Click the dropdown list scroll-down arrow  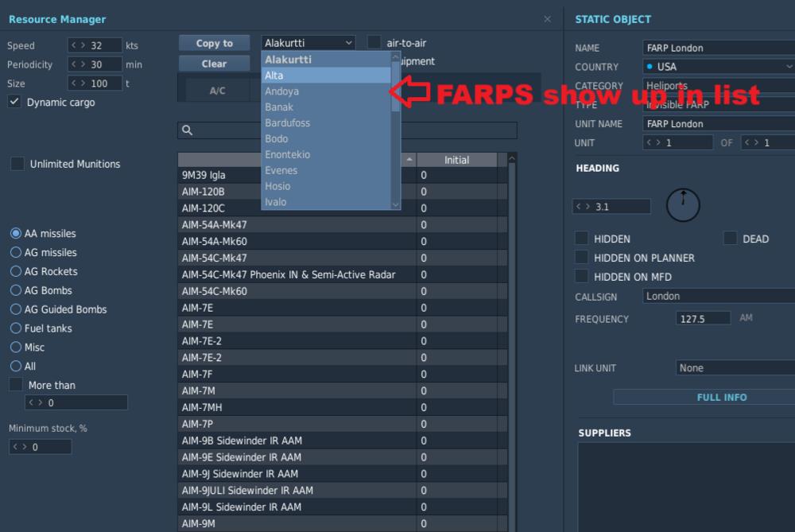pos(395,204)
